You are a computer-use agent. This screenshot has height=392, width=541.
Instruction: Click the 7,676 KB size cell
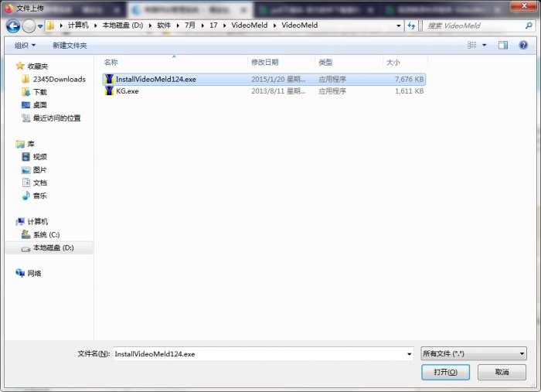pos(409,80)
